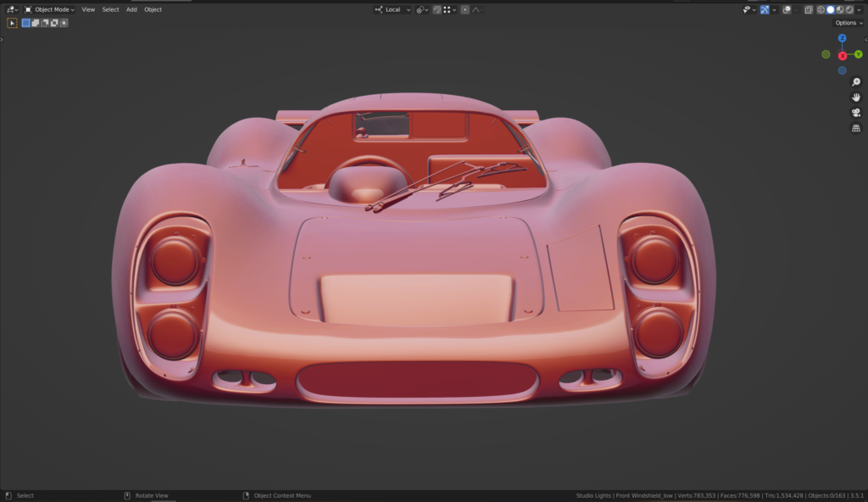Expand the left toolbar region arrow
Viewport: 868px width, 502px height.
2,39
